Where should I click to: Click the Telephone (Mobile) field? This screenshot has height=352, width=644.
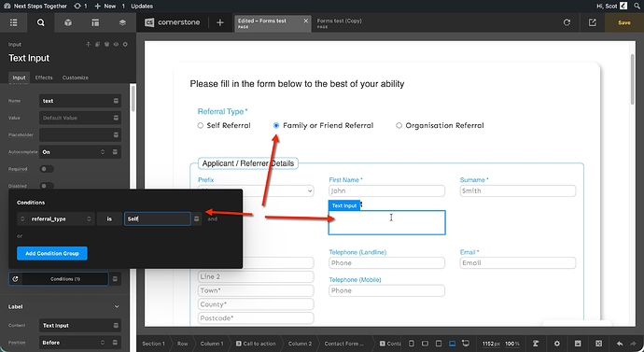pyautogui.click(x=386, y=290)
